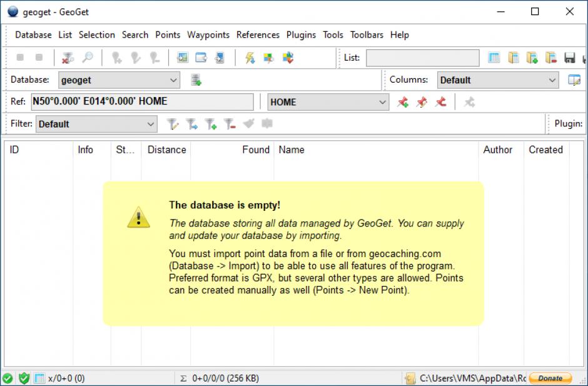Click the edit reference pin with pencil icon
588x386 pixels.
[x=422, y=102]
